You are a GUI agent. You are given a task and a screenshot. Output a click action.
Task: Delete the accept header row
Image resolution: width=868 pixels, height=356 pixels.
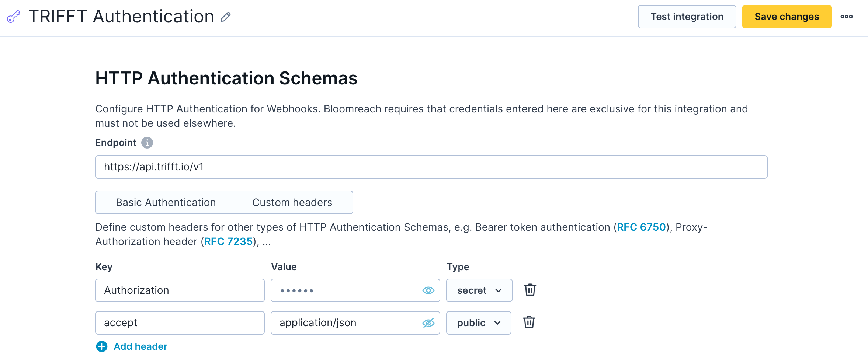[529, 322]
